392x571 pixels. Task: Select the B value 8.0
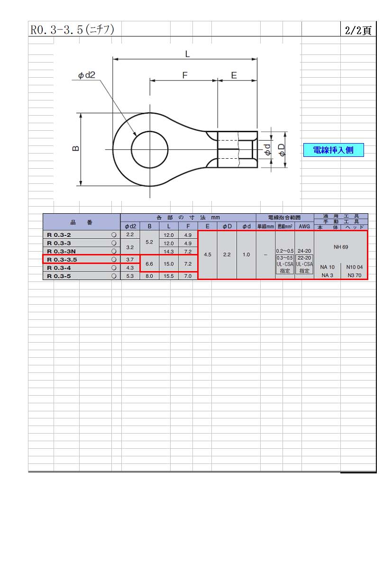click(x=149, y=275)
